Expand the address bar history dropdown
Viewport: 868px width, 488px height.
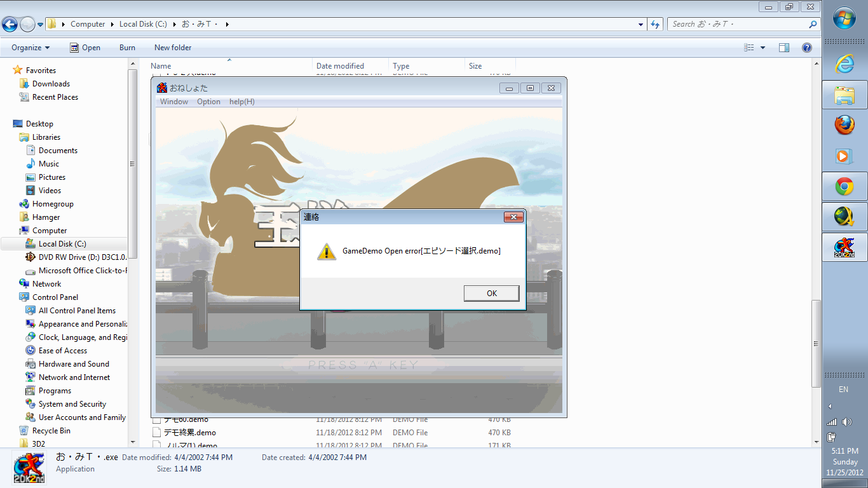point(641,24)
